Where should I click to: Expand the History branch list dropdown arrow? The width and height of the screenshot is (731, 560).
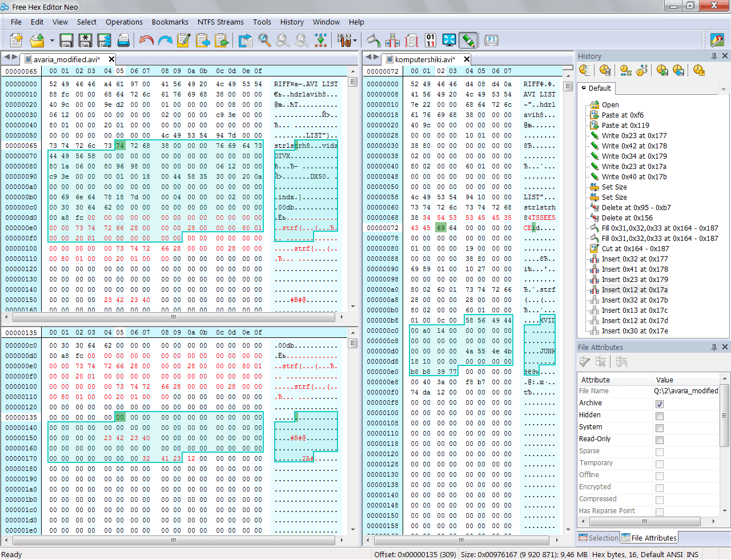[x=723, y=89]
